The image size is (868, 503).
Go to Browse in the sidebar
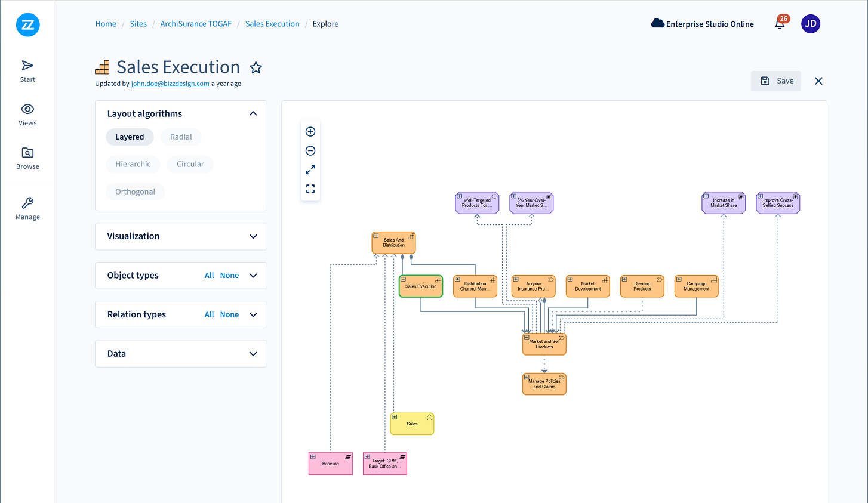tap(27, 158)
